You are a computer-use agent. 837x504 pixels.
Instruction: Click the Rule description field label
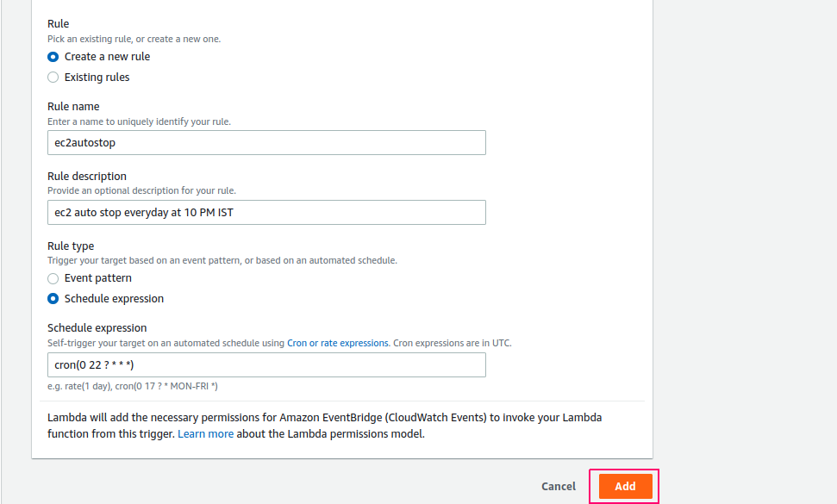87,176
